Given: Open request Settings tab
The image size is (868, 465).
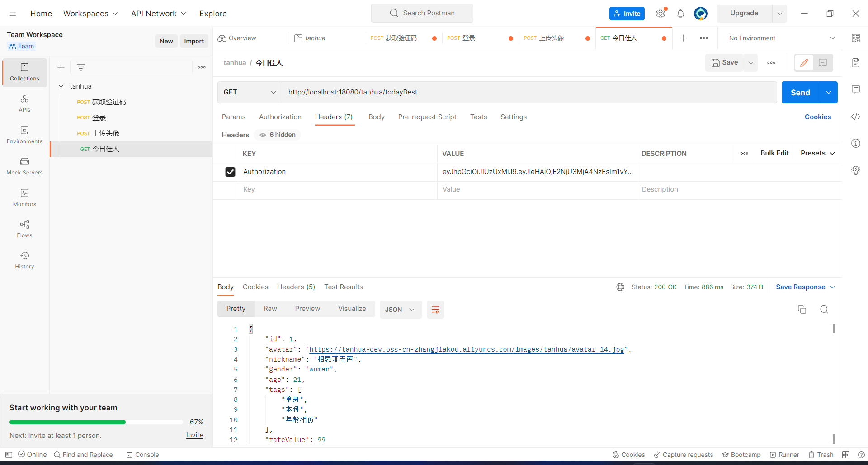Looking at the screenshot, I should (x=514, y=117).
